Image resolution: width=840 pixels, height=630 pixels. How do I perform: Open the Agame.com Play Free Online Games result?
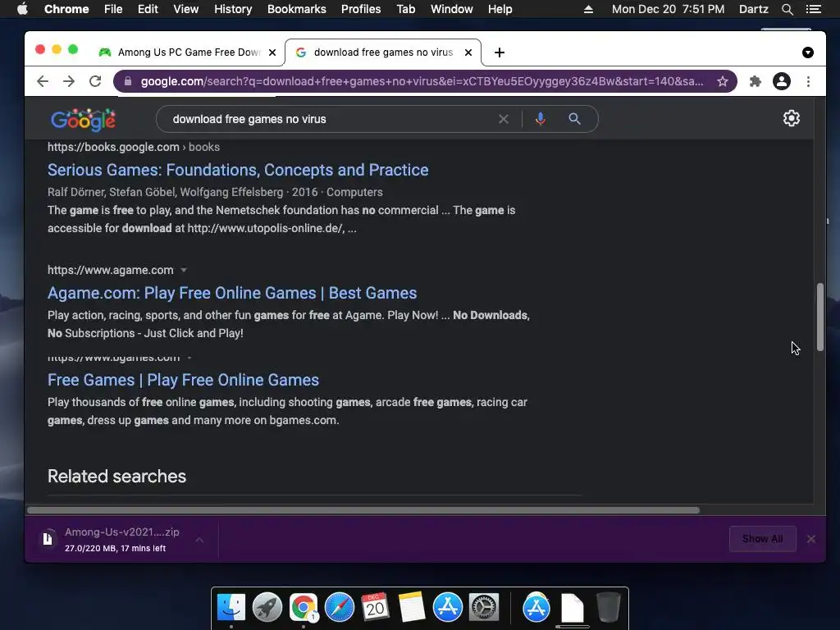click(x=232, y=293)
